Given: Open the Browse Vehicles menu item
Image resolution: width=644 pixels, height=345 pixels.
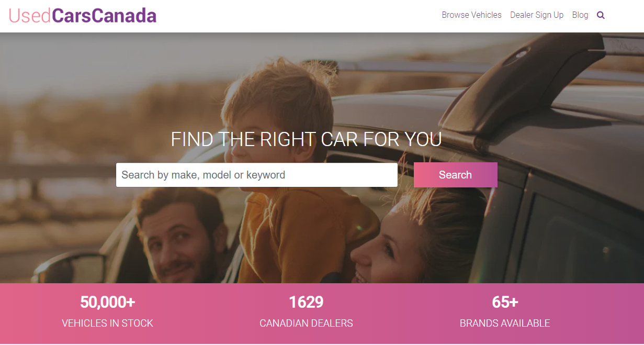Looking at the screenshot, I should (471, 15).
